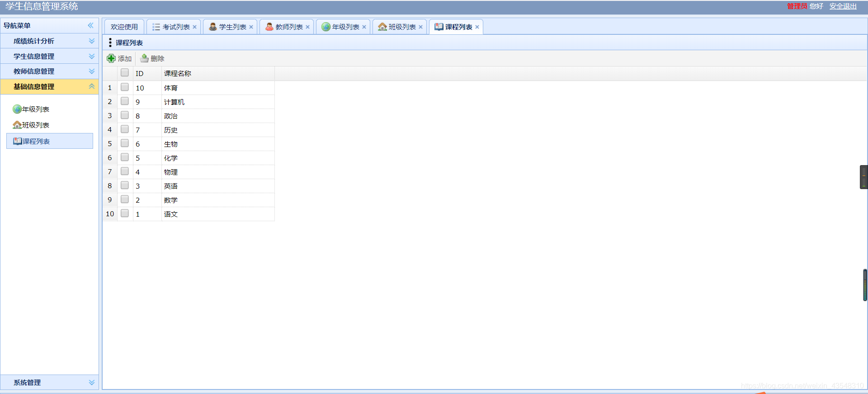This screenshot has height=394, width=868.
Task: Click the house icon on 班级列表 tab
Action: click(382, 27)
